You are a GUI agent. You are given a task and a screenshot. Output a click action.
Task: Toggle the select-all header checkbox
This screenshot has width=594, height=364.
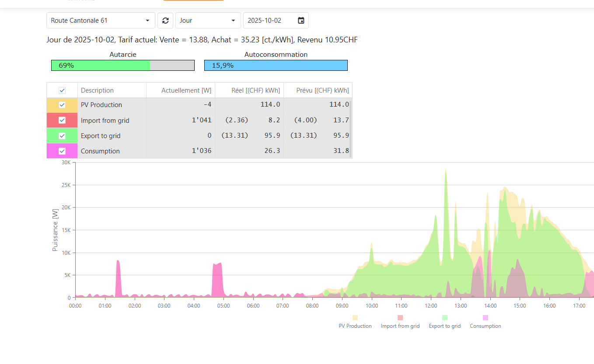62,90
